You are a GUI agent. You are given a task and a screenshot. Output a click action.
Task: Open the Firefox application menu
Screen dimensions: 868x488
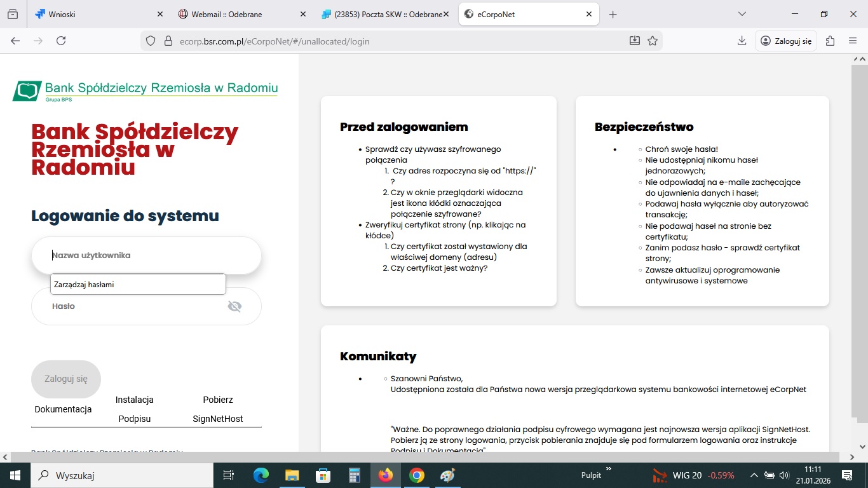tap(853, 41)
